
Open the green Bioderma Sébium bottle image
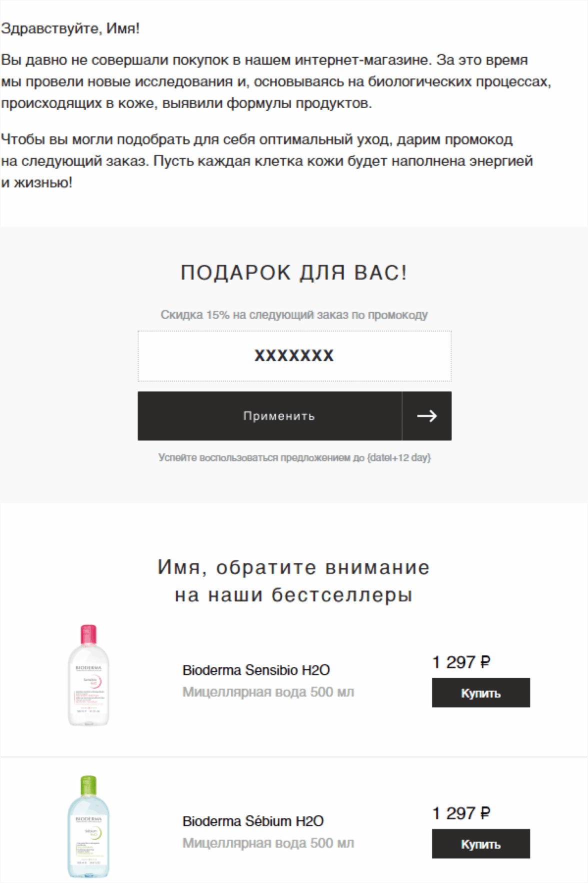[x=88, y=826]
